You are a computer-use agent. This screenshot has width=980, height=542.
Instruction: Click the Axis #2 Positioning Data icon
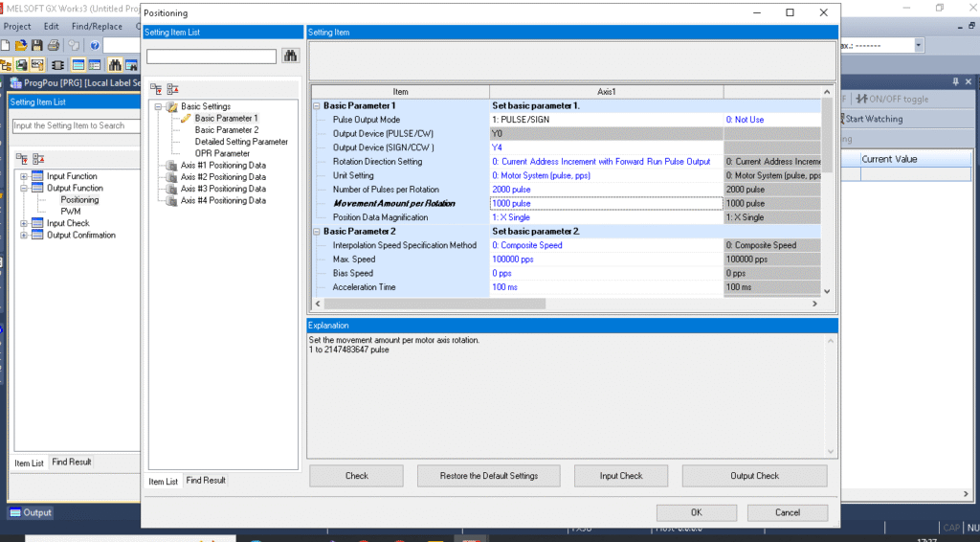click(x=172, y=177)
